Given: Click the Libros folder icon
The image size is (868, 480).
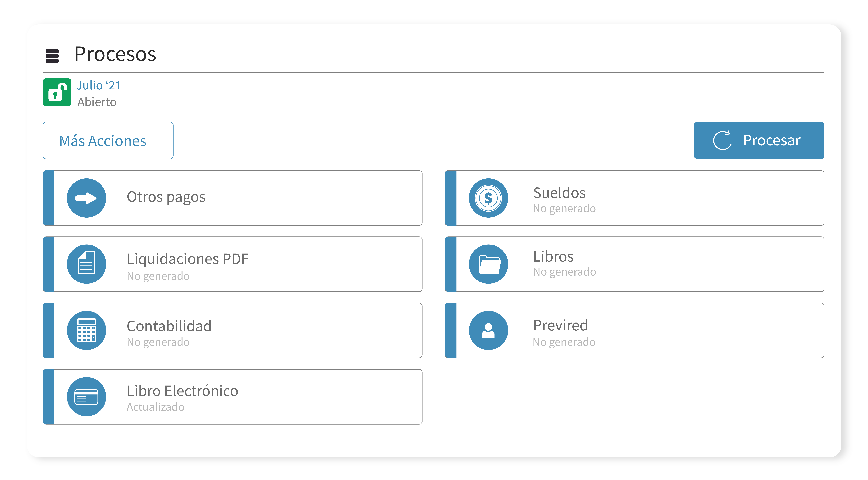Looking at the screenshot, I should [488, 264].
